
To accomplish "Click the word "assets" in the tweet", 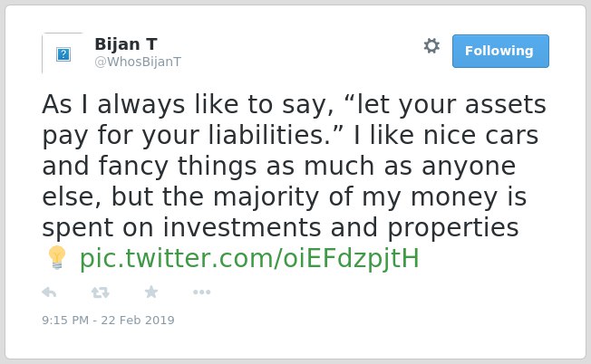I will (x=506, y=104).
